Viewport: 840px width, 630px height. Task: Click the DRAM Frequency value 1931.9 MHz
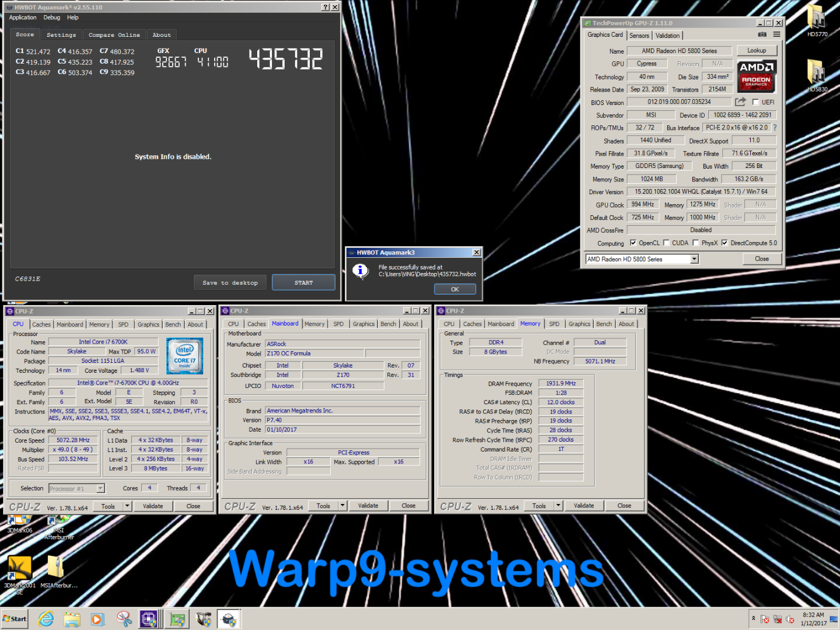(x=561, y=383)
